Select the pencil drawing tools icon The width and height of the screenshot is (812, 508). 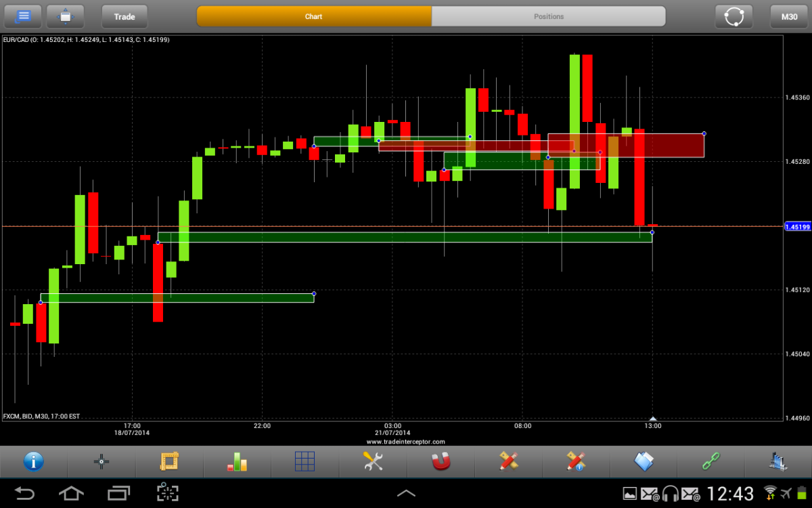click(508, 461)
